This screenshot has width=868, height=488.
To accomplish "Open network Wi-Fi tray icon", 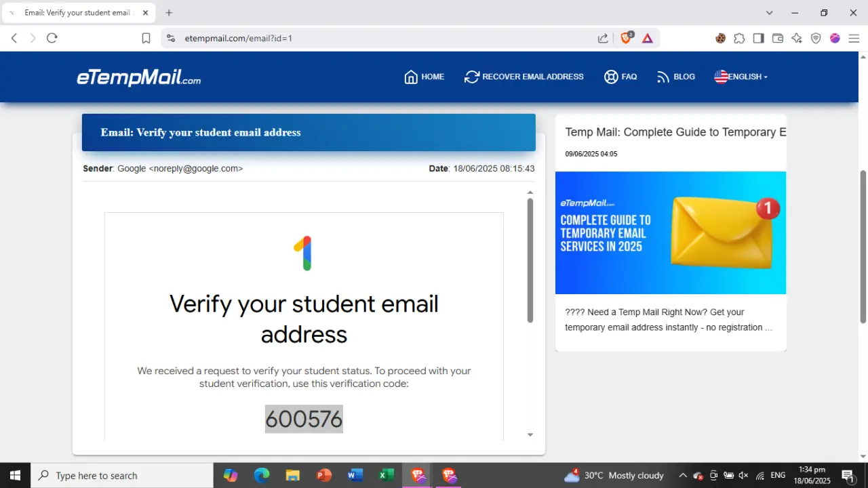I will pos(760,475).
